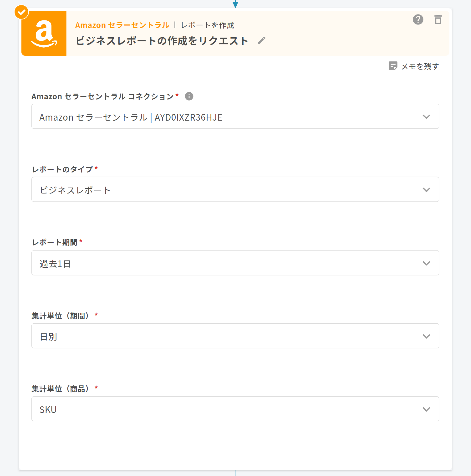This screenshot has height=476, width=471.
Task: Click the orange checkmark status badge
Action: (22, 12)
